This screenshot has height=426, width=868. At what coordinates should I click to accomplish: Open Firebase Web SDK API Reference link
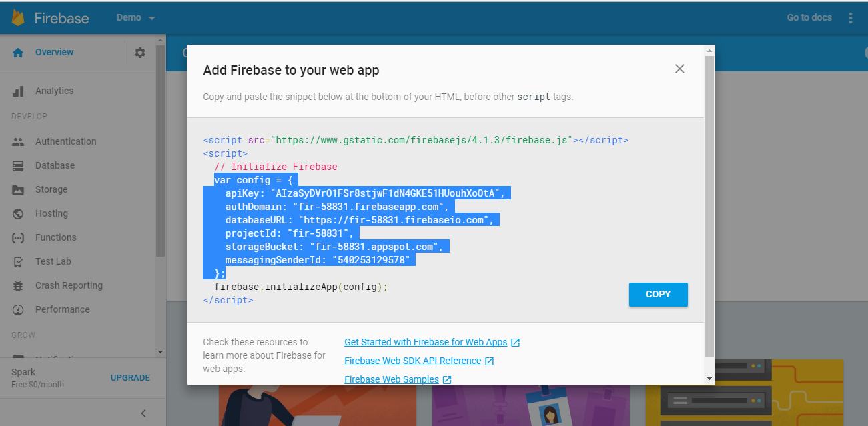(x=412, y=361)
